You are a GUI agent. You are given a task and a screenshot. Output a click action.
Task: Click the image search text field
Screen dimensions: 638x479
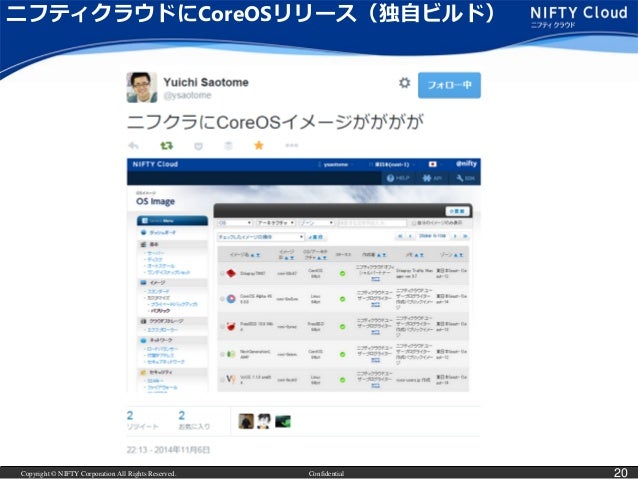pos(371,223)
